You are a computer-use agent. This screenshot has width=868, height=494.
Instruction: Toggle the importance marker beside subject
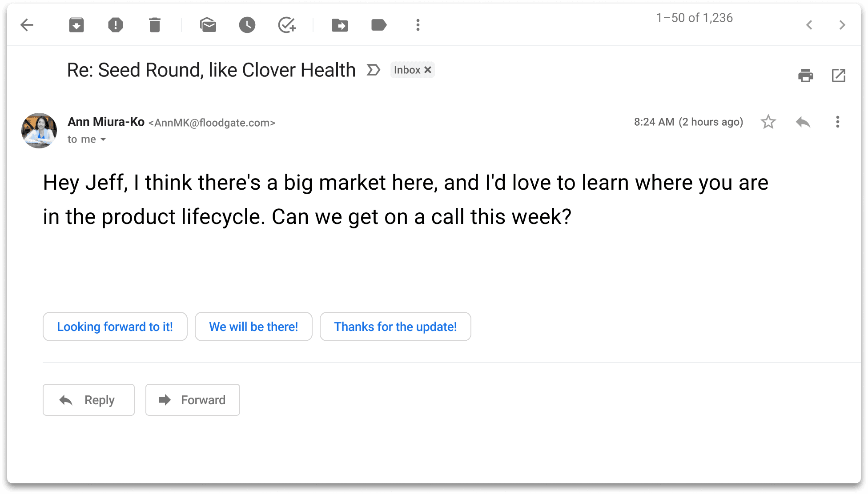(374, 70)
